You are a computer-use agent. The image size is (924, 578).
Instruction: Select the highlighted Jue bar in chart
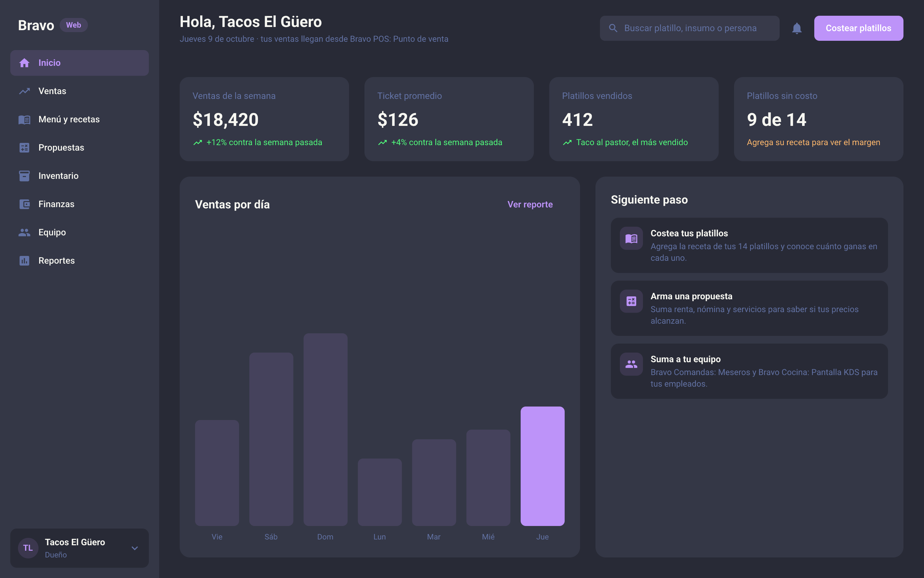tap(542, 466)
